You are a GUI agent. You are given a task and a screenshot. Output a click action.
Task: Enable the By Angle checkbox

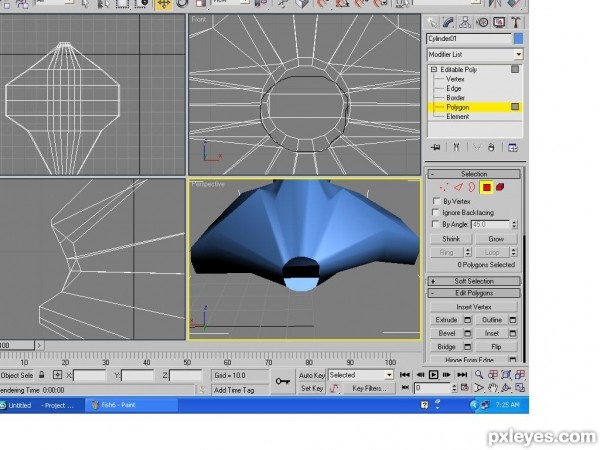[x=435, y=224]
